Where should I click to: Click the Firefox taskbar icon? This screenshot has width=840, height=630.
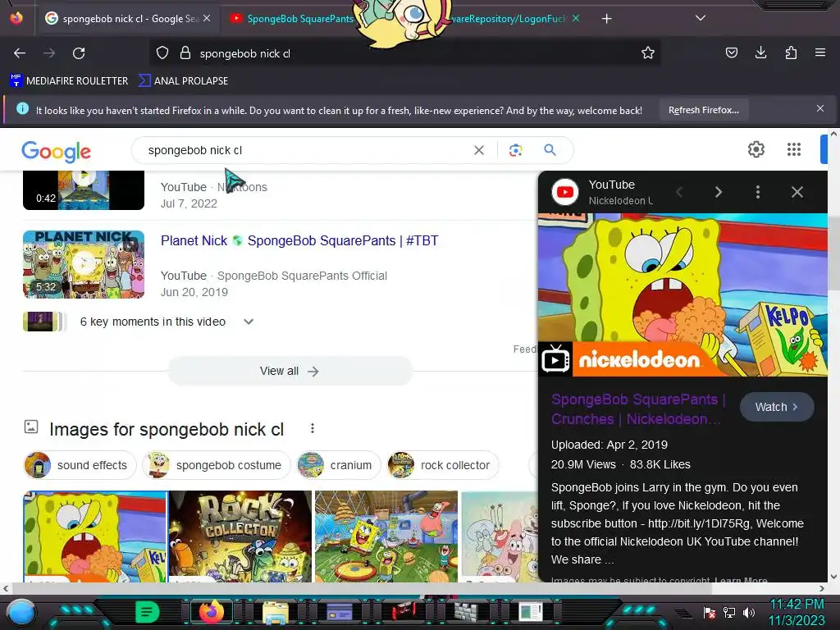click(x=212, y=612)
